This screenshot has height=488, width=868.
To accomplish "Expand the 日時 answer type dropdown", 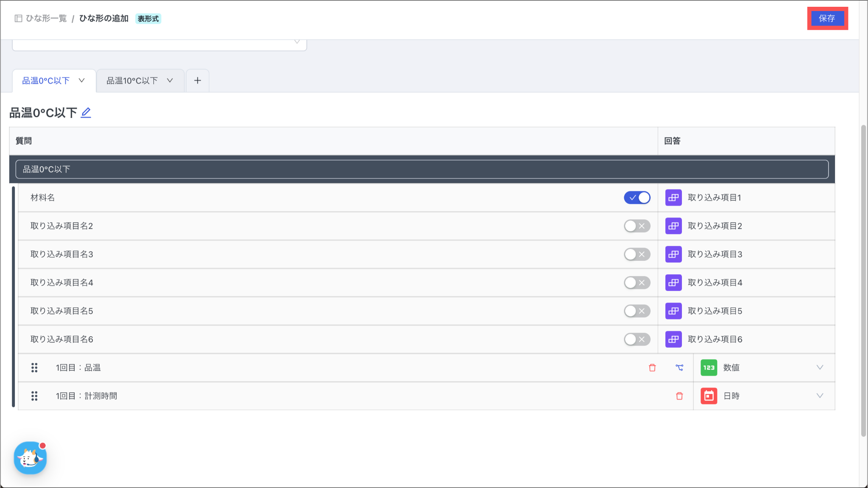I will click(820, 396).
